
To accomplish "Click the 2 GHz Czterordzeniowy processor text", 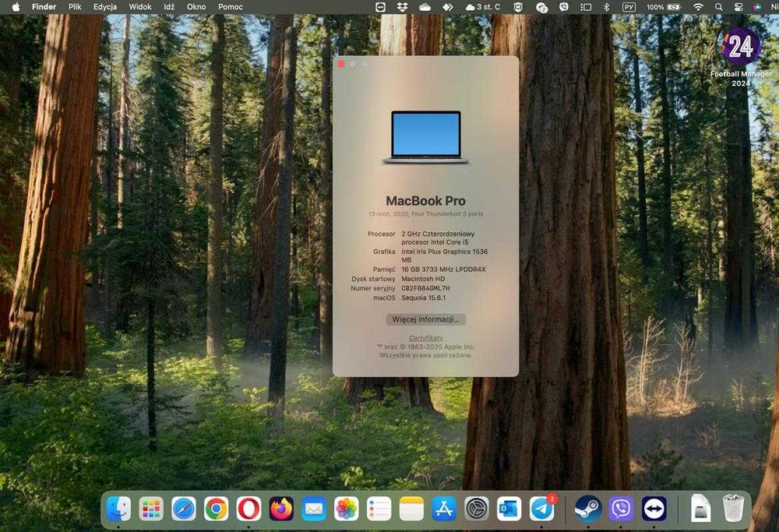I will [x=438, y=238].
